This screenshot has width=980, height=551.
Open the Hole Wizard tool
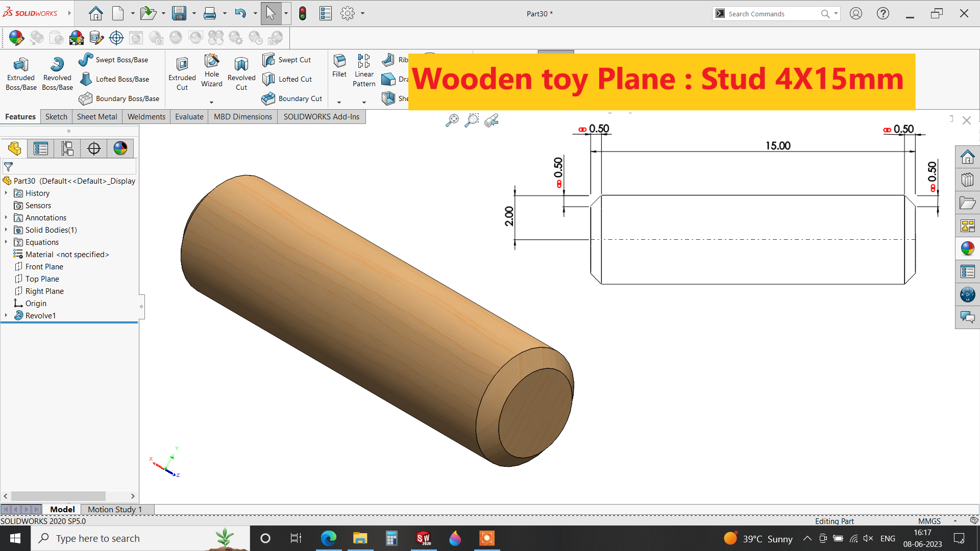pyautogui.click(x=211, y=70)
